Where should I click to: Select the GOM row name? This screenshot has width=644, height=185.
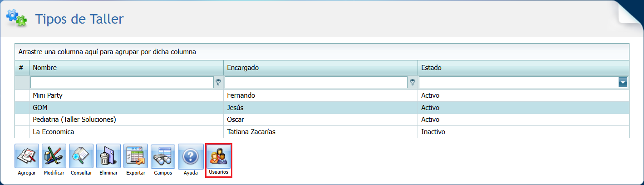click(x=40, y=108)
